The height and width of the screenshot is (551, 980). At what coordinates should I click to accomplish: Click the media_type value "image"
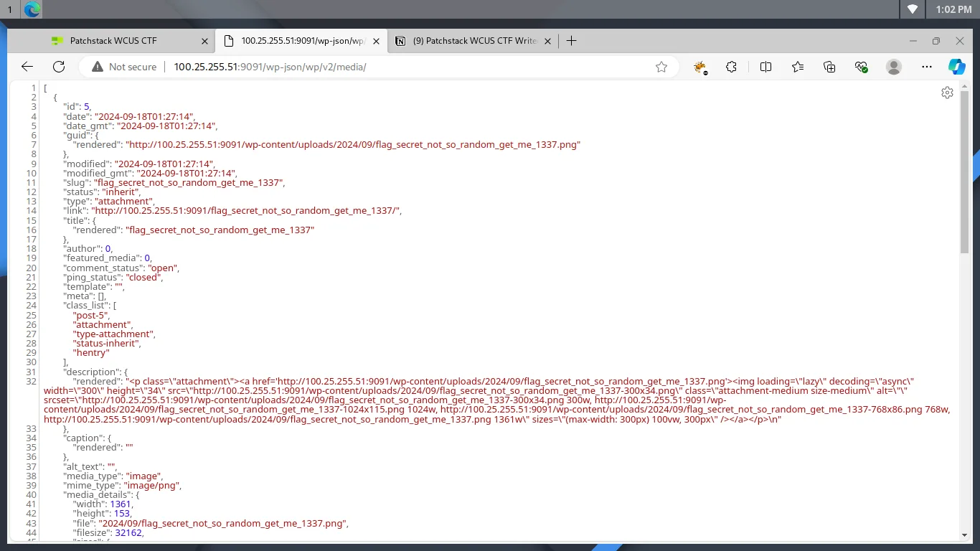coord(143,476)
